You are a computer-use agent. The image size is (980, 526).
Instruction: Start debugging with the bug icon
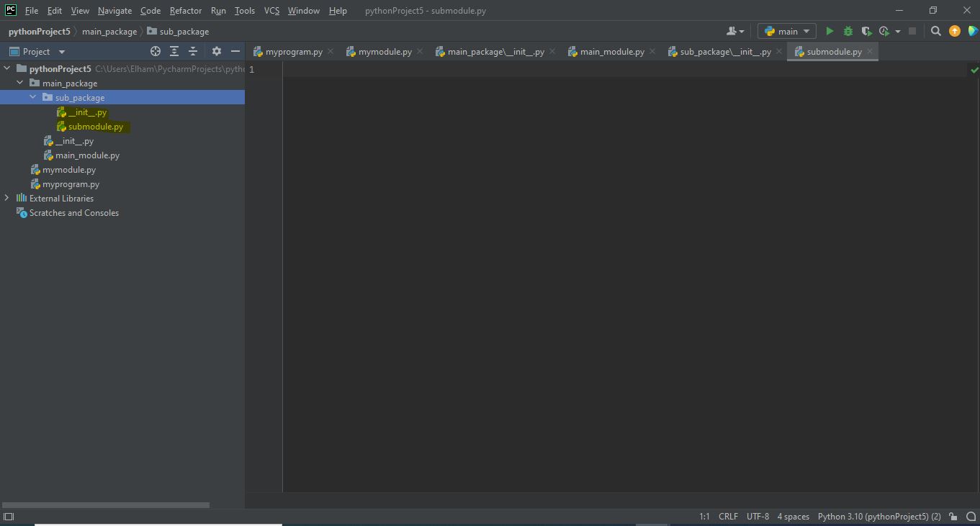point(848,31)
